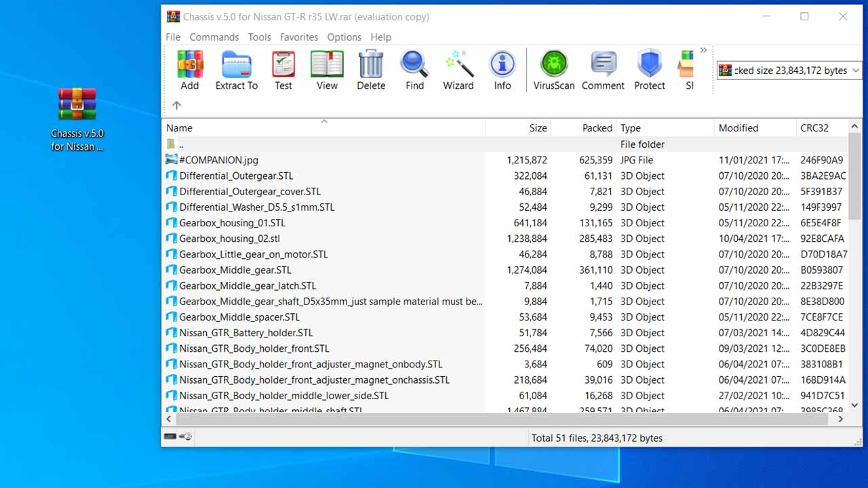This screenshot has width=868, height=488.
Task: Click the Add toolbar icon
Action: [190, 64]
